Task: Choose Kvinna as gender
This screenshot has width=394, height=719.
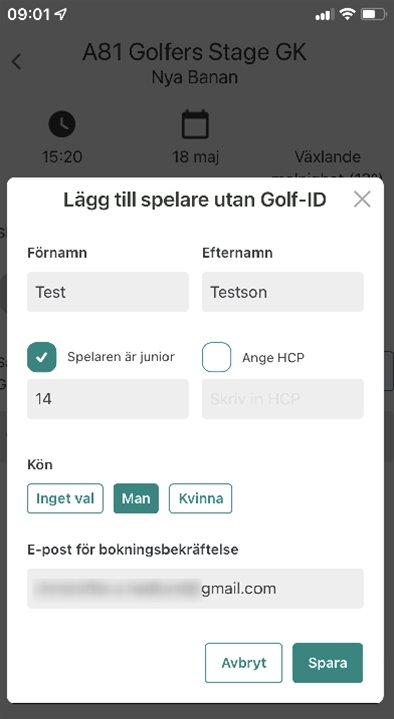Action: [200, 498]
